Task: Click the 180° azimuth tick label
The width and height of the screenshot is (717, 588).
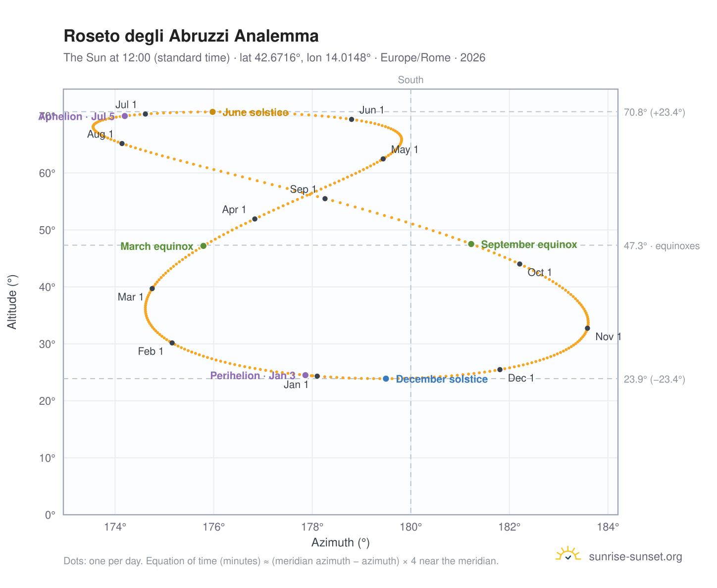Action: [411, 526]
